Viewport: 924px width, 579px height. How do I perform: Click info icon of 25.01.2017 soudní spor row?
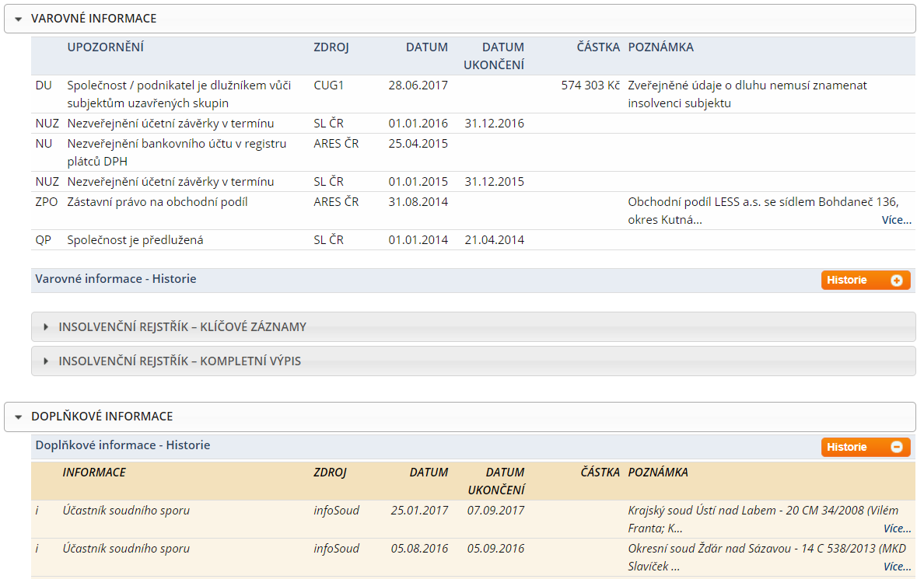point(37,511)
